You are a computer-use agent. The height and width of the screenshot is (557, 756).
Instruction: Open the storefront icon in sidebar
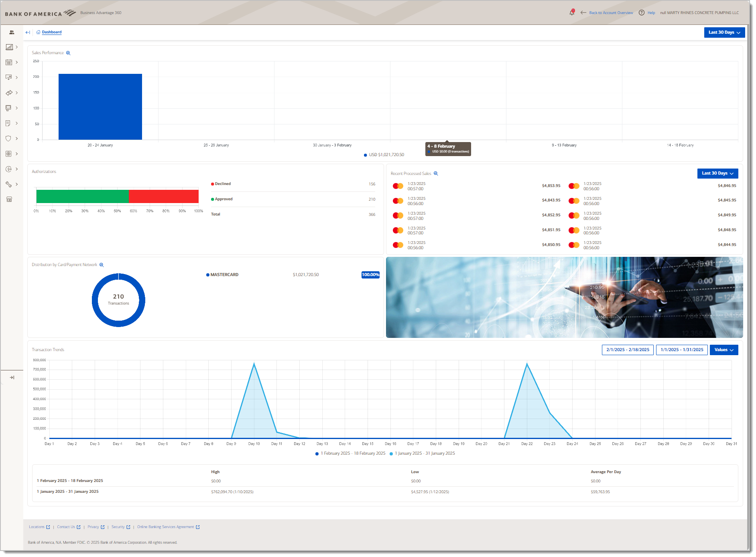(x=9, y=199)
